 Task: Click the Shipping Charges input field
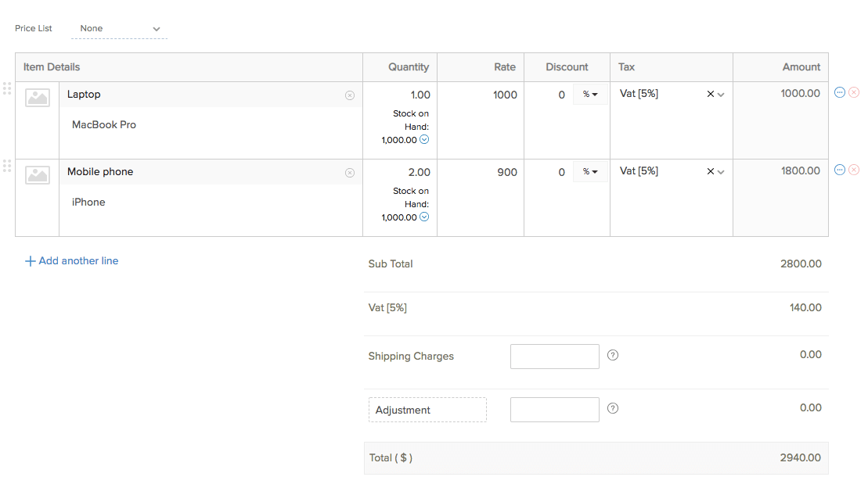554,357
